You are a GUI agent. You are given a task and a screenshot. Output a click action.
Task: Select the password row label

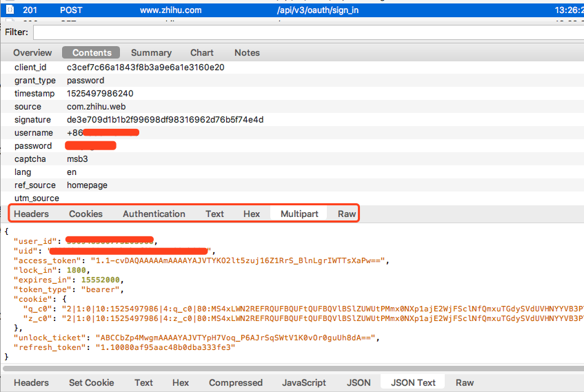click(33, 146)
